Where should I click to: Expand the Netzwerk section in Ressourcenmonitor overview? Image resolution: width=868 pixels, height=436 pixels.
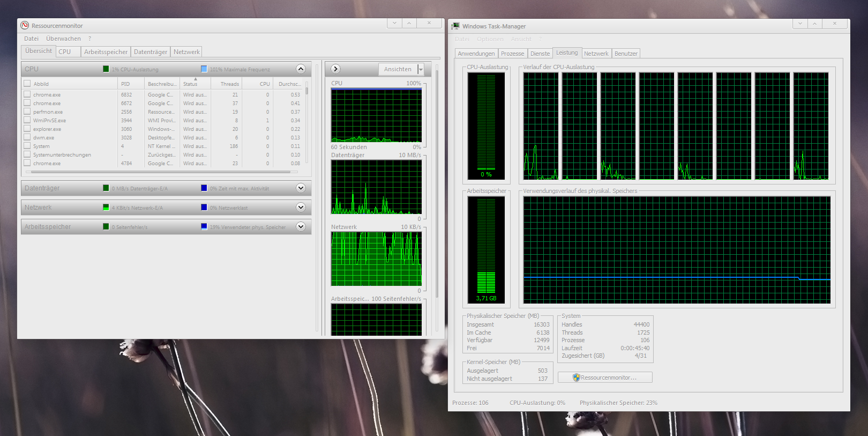[x=301, y=207]
